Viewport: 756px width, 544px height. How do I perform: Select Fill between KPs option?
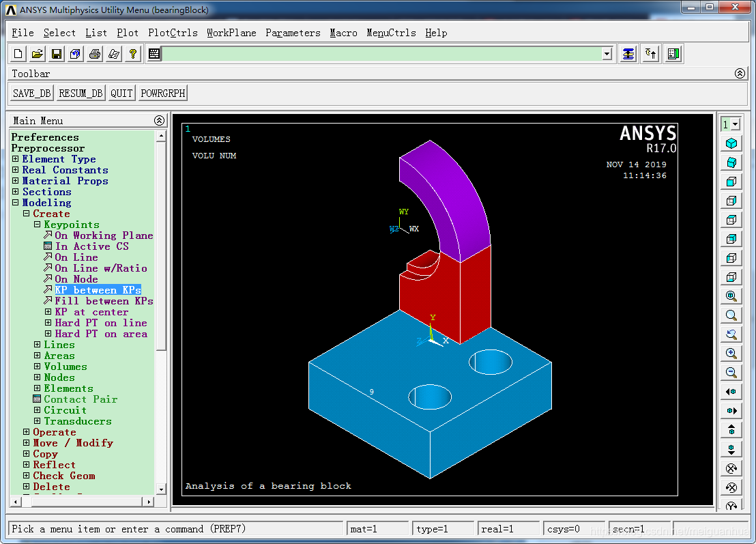104,301
